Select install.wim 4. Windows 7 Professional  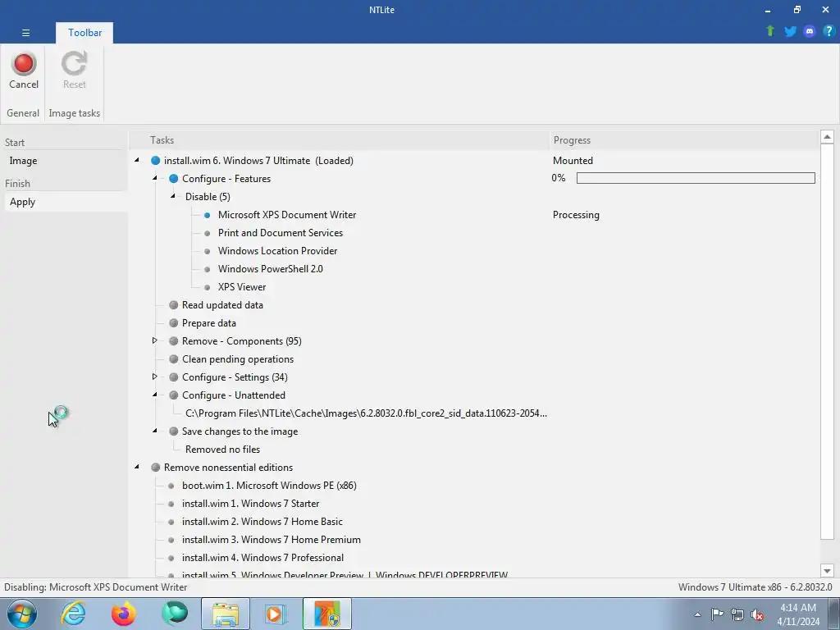point(262,558)
